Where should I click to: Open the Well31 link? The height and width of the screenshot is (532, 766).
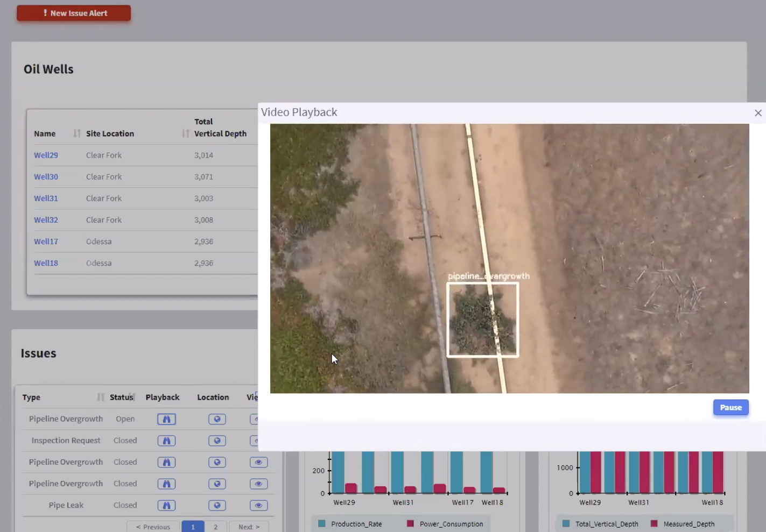(x=46, y=198)
